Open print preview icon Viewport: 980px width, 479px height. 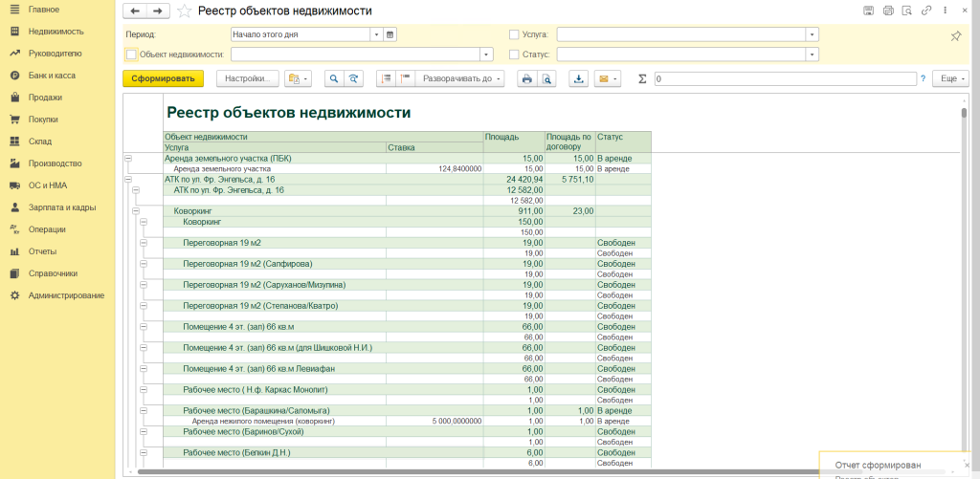coord(545,79)
